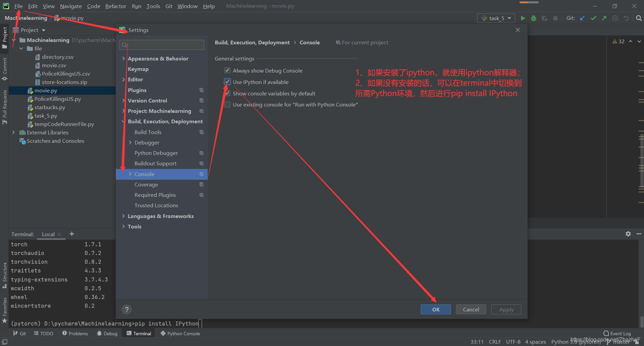Open the Event Log panel
Screen dimensions: 644x346
617,334
